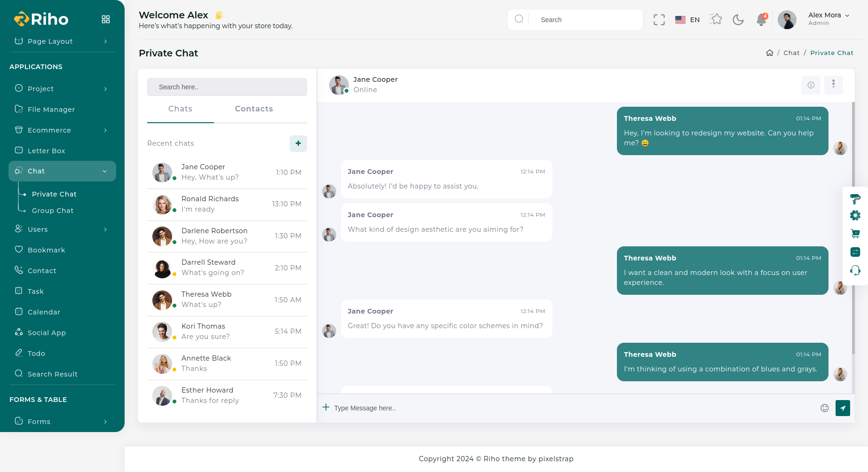This screenshot has width=868, height=472.
Task: Click the send message paper plane button
Action: (x=842, y=408)
